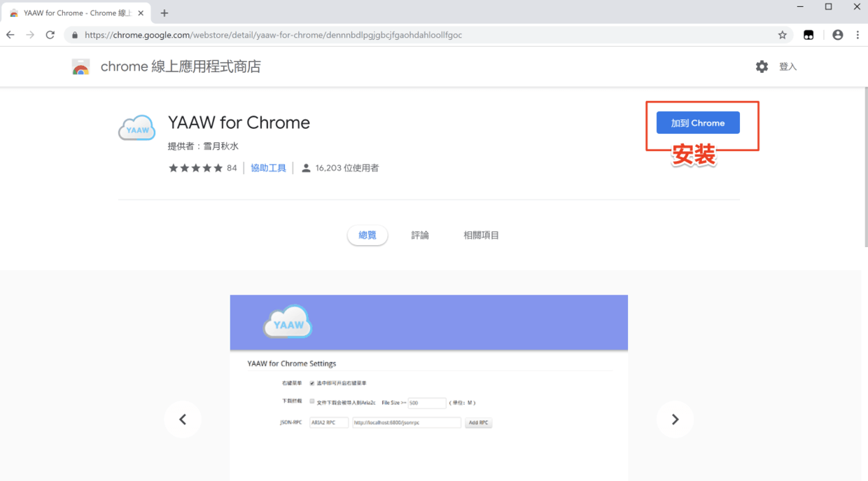This screenshot has width=868, height=481.
Task: Open the 協助工具 category link
Action: 269,168
